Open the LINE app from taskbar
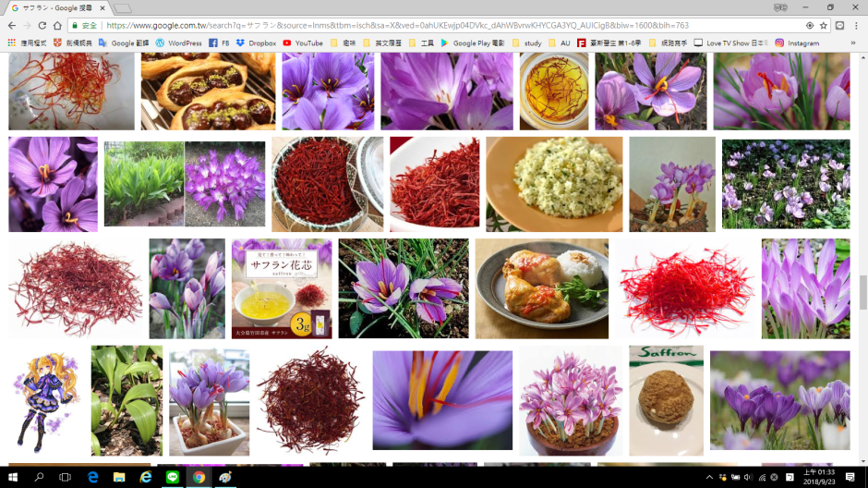The height and width of the screenshot is (488, 868). 172,477
